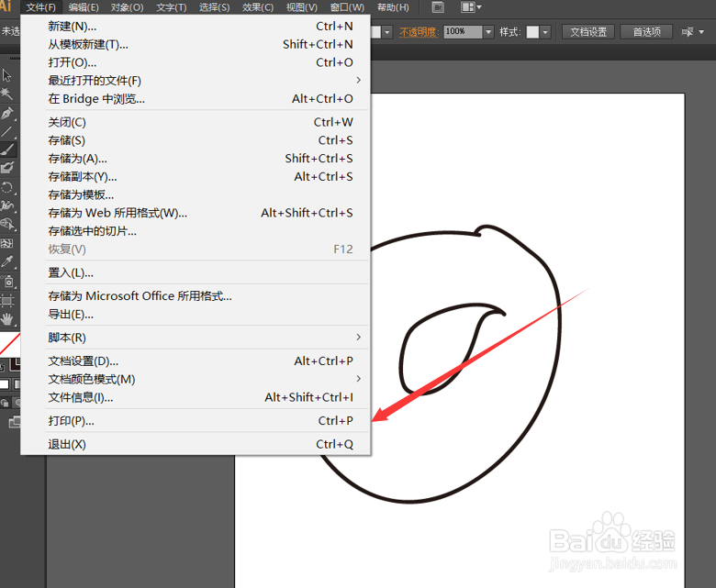Open the 选择(S) menu
Screen dimensions: 716x588
[214, 7]
